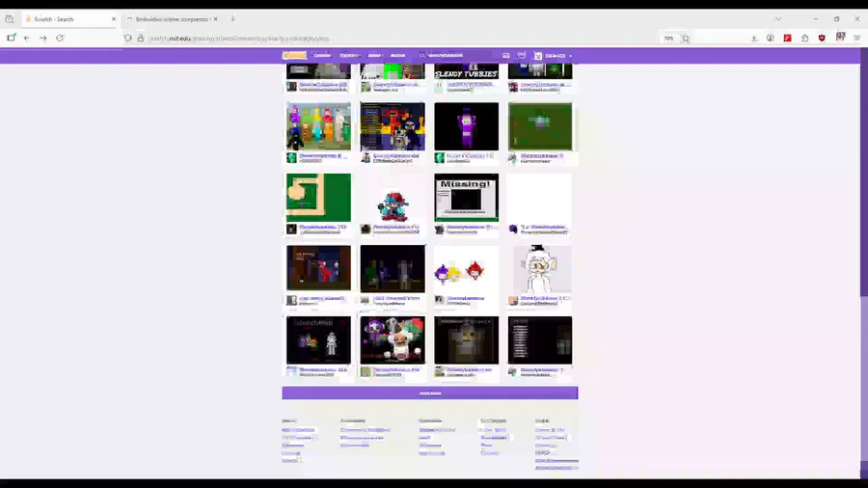Close the Scratch - Search tab
Screen dimensions: 868x488
click(x=114, y=19)
